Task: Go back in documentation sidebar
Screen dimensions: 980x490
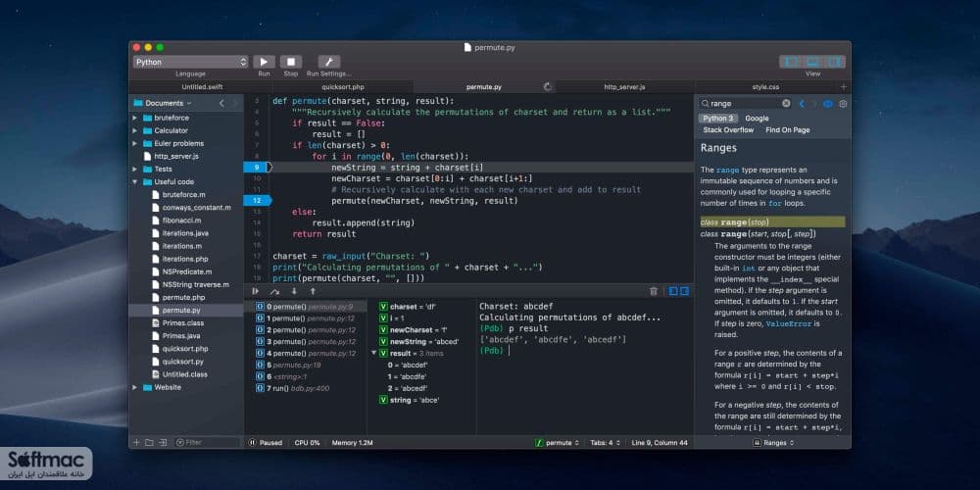Action: tap(802, 104)
